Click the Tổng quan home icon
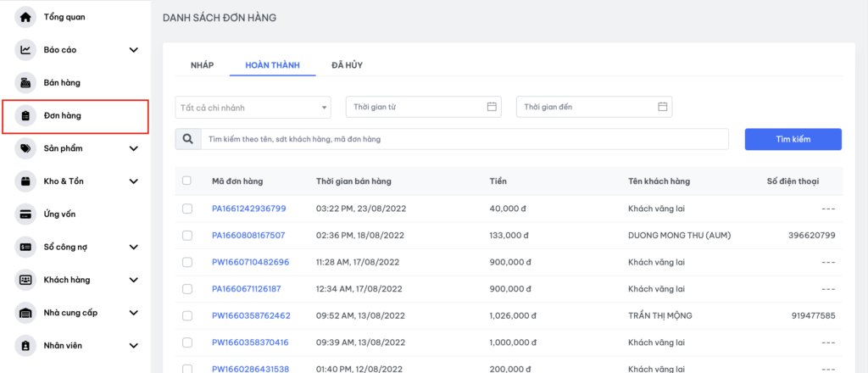Viewport: 868px width, 373px height. pos(25,17)
